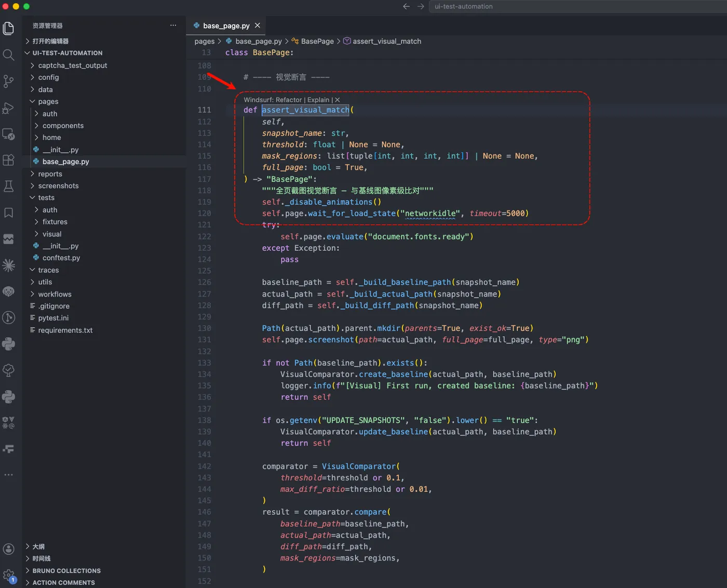
Task: Click the starburst AI assistant icon
Action: [x=8, y=265]
